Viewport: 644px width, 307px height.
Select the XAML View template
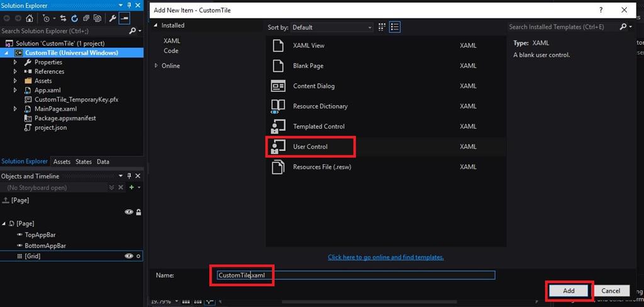(x=386, y=45)
